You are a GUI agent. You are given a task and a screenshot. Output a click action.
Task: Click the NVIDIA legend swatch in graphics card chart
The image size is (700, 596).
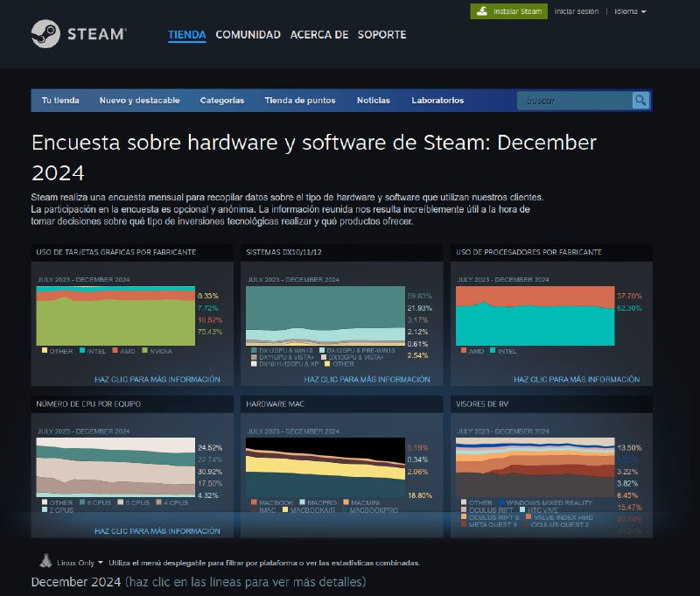144,350
